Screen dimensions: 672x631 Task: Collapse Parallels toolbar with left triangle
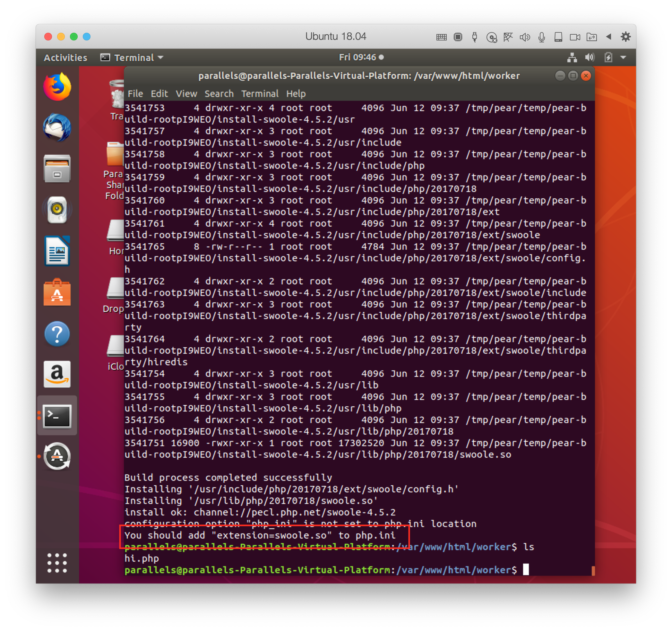point(608,37)
